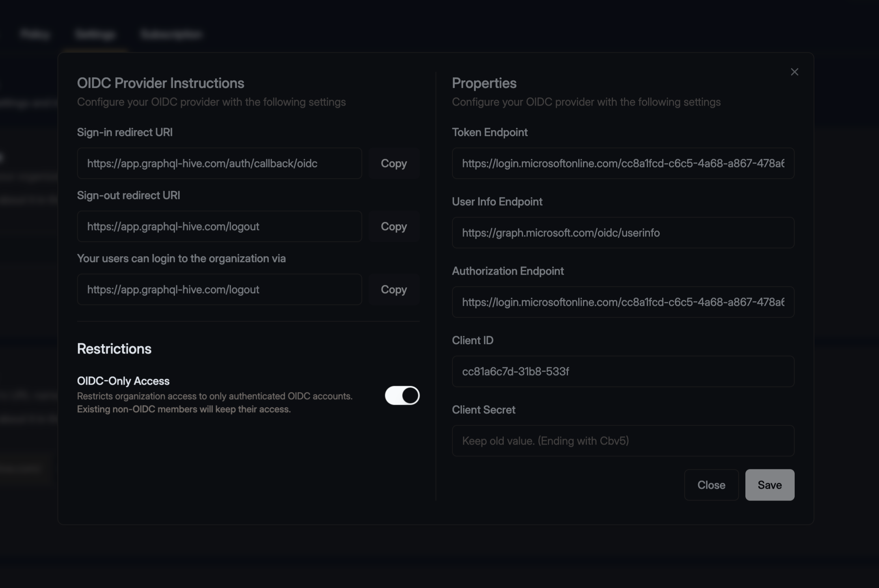This screenshot has width=879, height=588.
Task: Toggle OIDC-Only Access off
Action: click(402, 396)
